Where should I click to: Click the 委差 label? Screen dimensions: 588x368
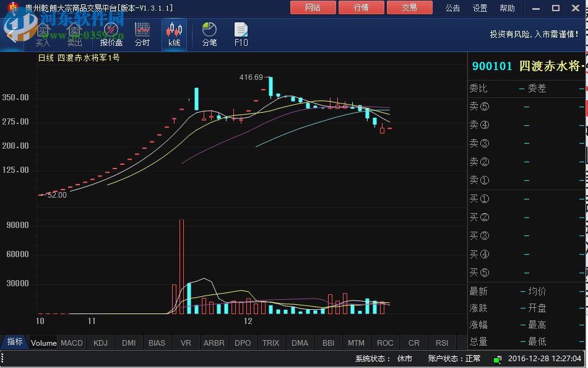click(x=537, y=89)
